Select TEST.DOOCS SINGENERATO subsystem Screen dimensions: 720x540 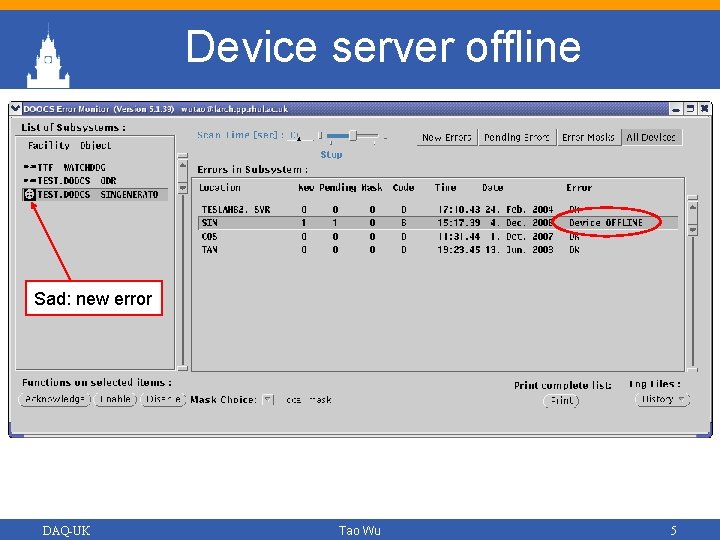pos(95,194)
